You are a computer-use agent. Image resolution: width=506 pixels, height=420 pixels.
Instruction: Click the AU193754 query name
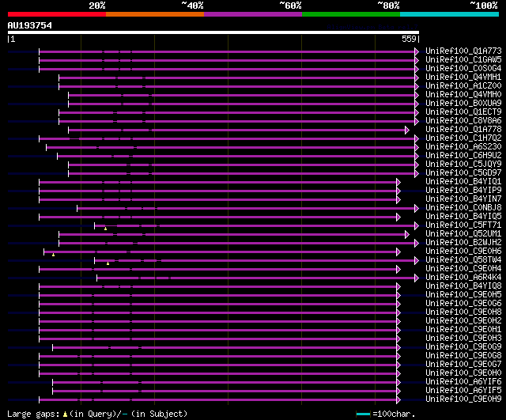pyautogui.click(x=30, y=25)
